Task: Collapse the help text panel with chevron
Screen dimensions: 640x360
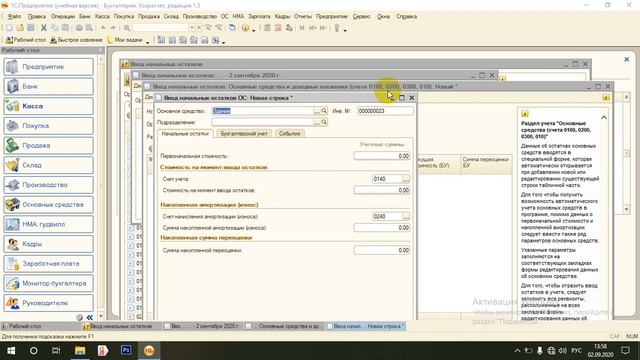Action: click(x=604, y=118)
